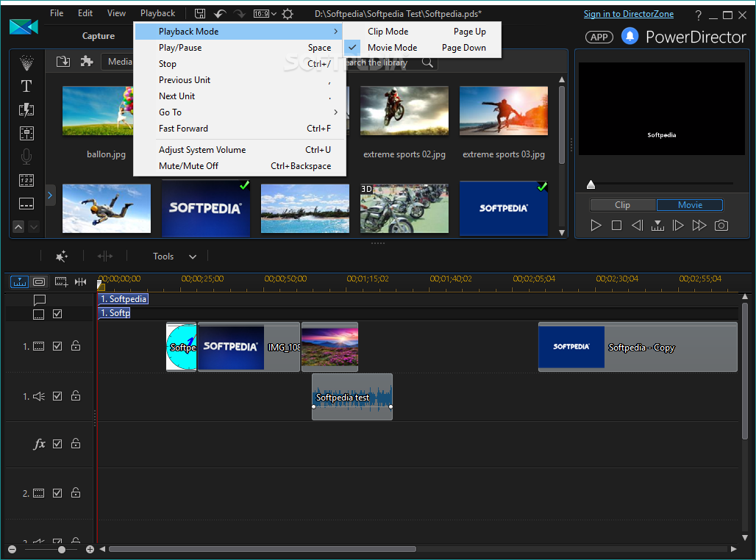The image size is (756, 560).
Task: Fast forward the preview
Action: 699,225
